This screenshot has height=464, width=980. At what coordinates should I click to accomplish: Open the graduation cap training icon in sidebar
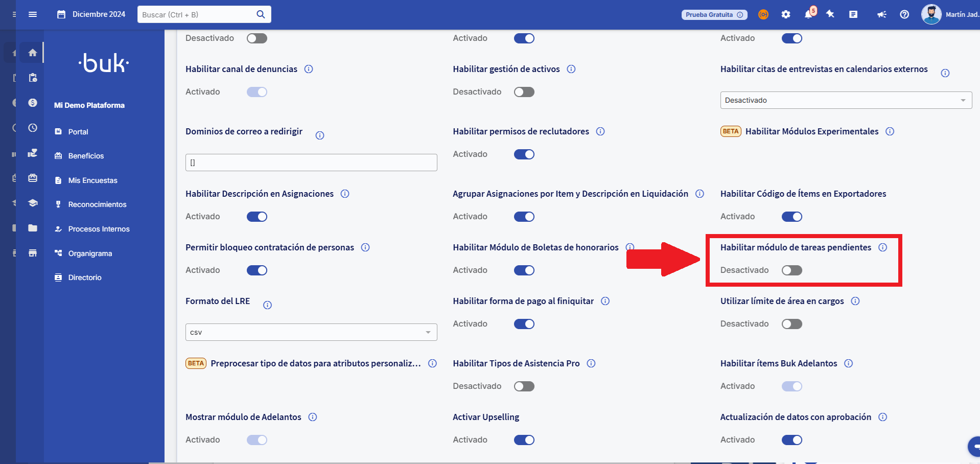32,203
